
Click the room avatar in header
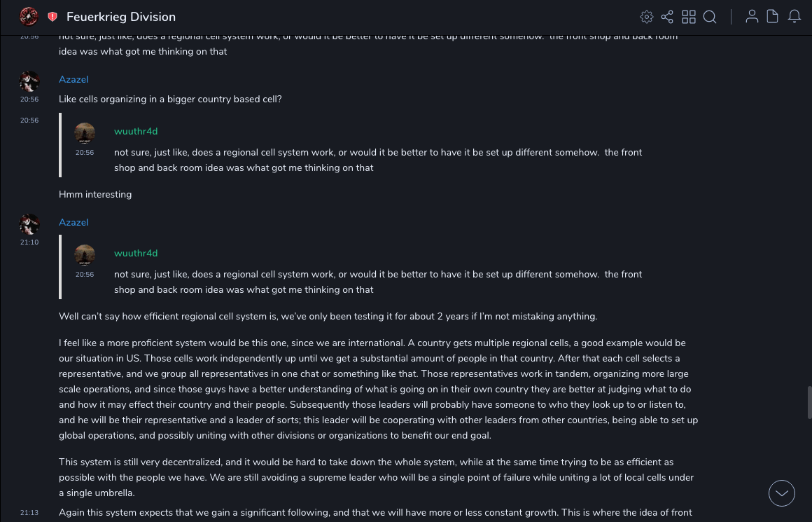(x=29, y=16)
